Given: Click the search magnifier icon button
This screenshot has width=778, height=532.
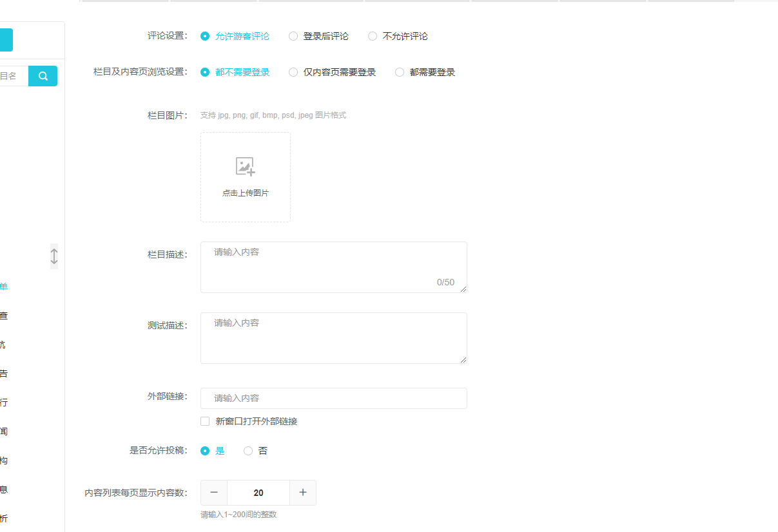Looking at the screenshot, I should click(x=43, y=76).
